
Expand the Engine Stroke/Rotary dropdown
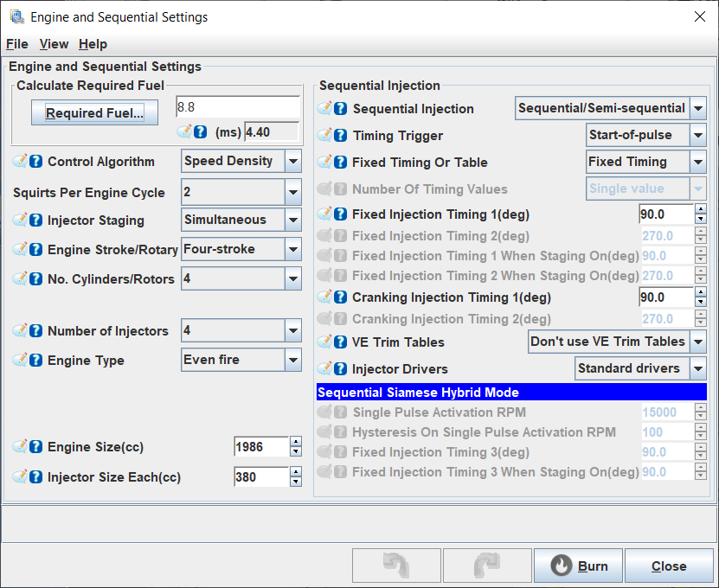tap(292, 250)
